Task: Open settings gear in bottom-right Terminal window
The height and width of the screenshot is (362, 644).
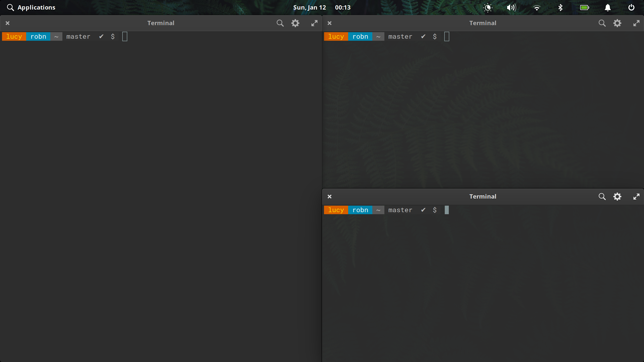Action: coord(617,197)
